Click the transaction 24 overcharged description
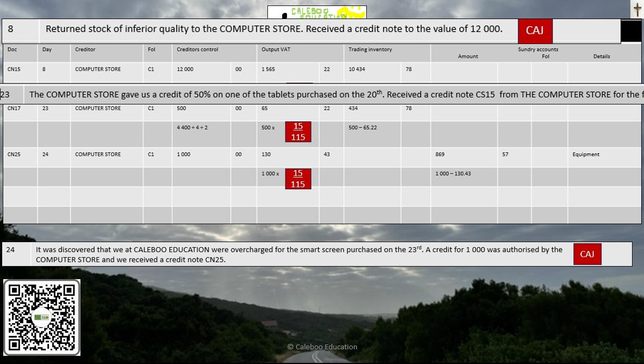 (299, 255)
